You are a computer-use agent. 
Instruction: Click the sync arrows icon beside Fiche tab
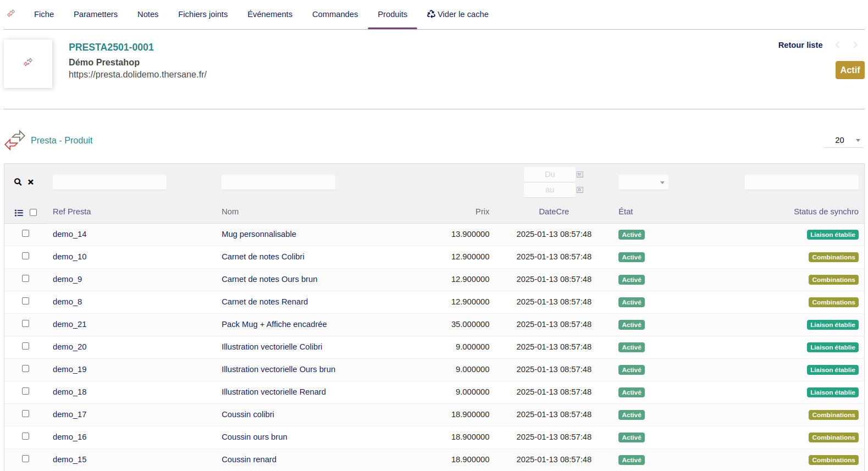(x=11, y=13)
